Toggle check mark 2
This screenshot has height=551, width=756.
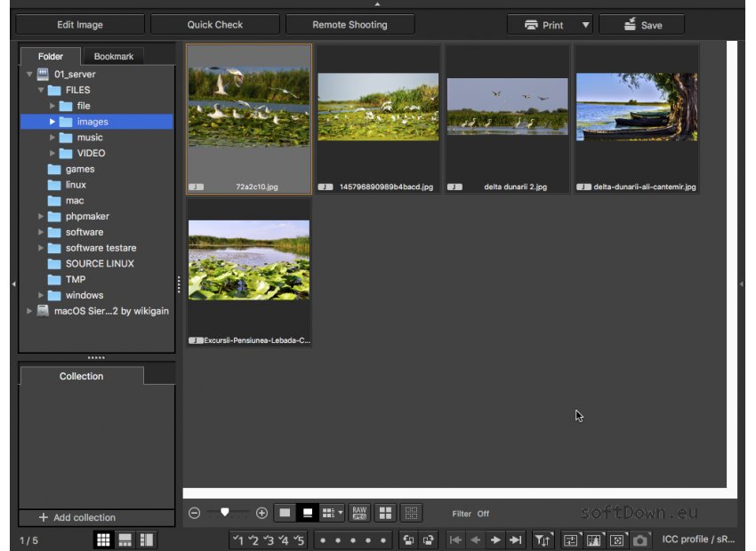tap(253, 540)
